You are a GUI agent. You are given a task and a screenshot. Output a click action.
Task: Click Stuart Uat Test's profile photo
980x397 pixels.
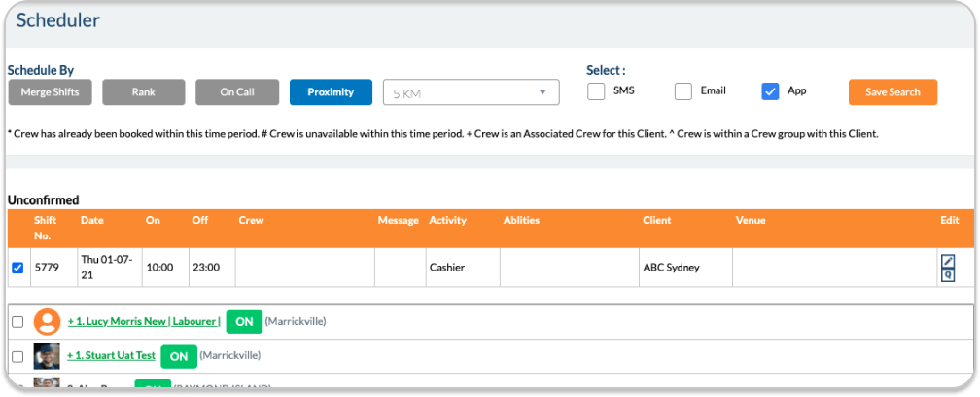[47, 356]
